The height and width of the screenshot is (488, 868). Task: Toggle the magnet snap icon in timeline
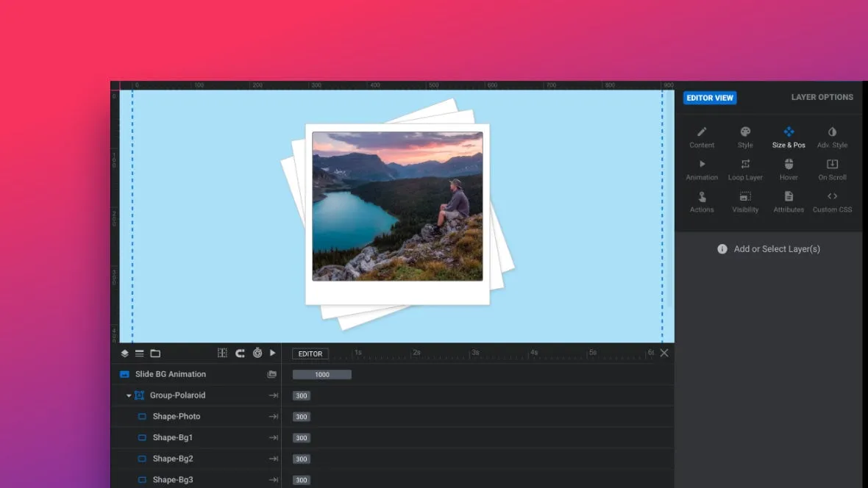[240, 354]
